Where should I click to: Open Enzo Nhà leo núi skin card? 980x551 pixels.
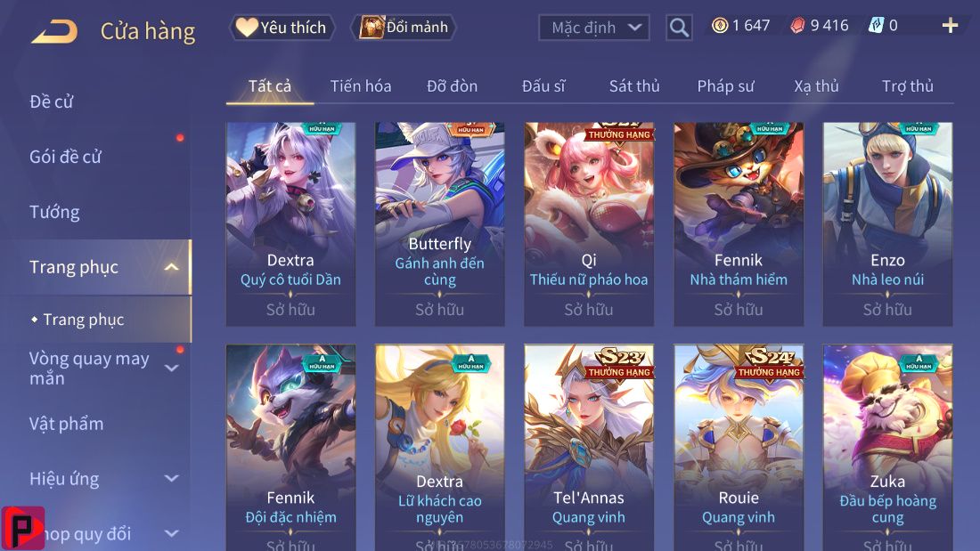887,224
